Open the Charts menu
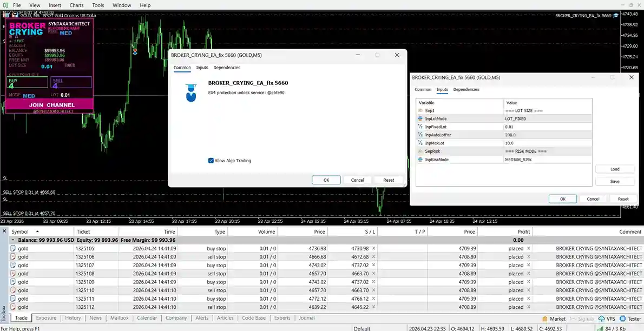 click(x=76, y=5)
